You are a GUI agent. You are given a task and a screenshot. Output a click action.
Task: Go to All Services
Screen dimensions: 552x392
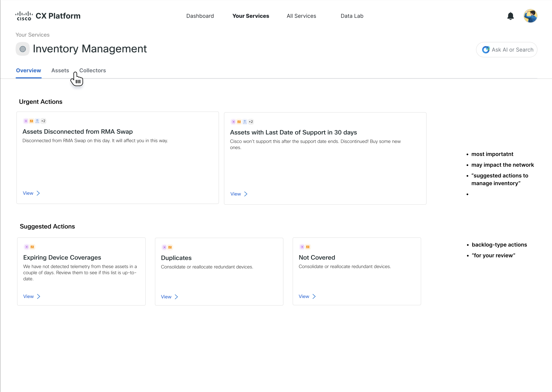(301, 16)
